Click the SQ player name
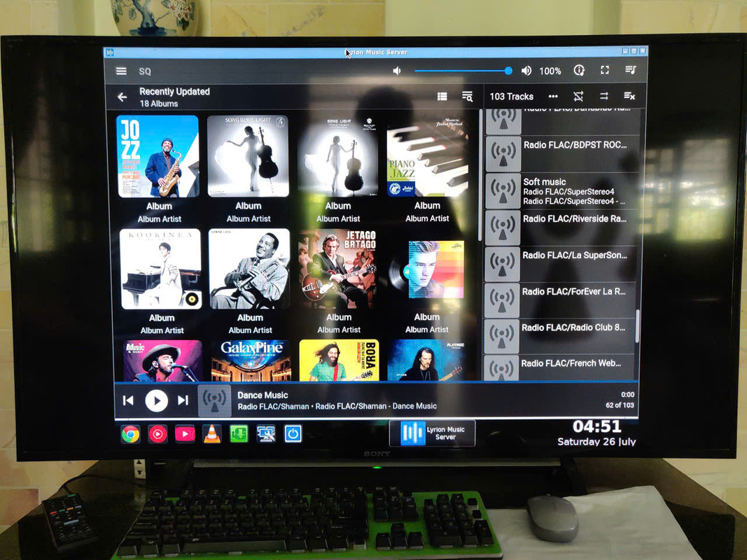This screenshot has height=560, width=747. tap(145, 71)
